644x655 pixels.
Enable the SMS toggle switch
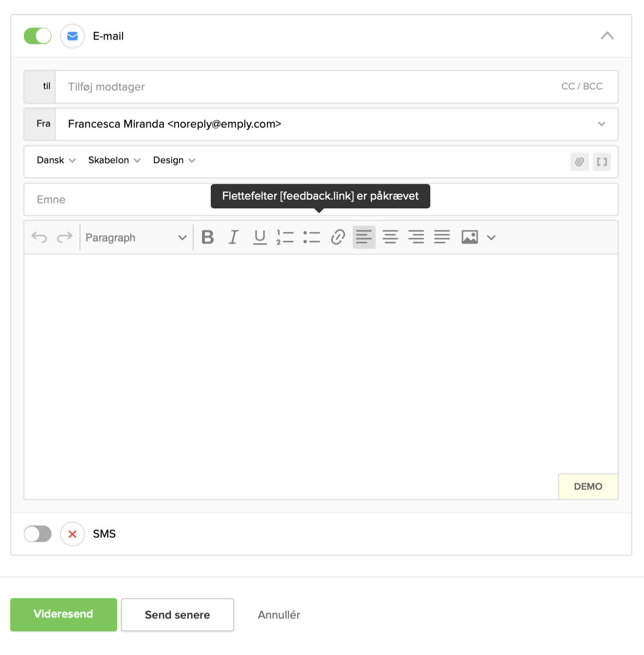coord(38,534)
